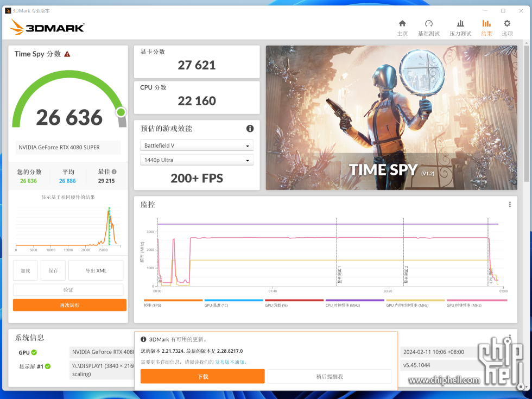
Task: Click the orange Run Again (再次运行) button
Action: click(x=69, y=305)
